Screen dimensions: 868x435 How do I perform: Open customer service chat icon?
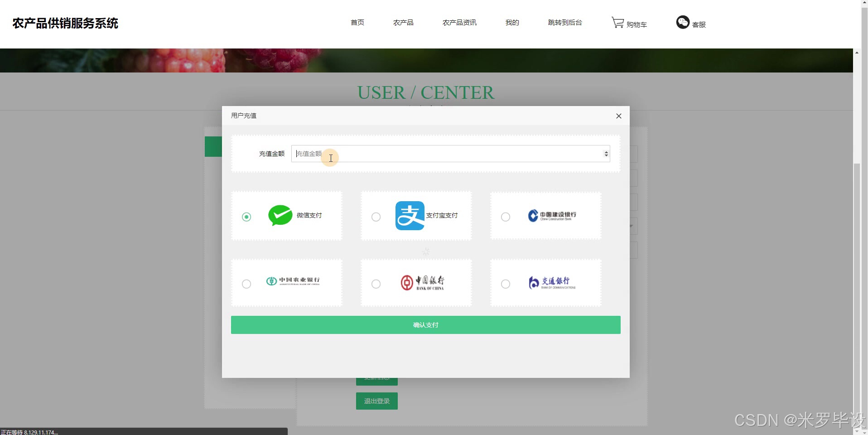pos(683,22)
